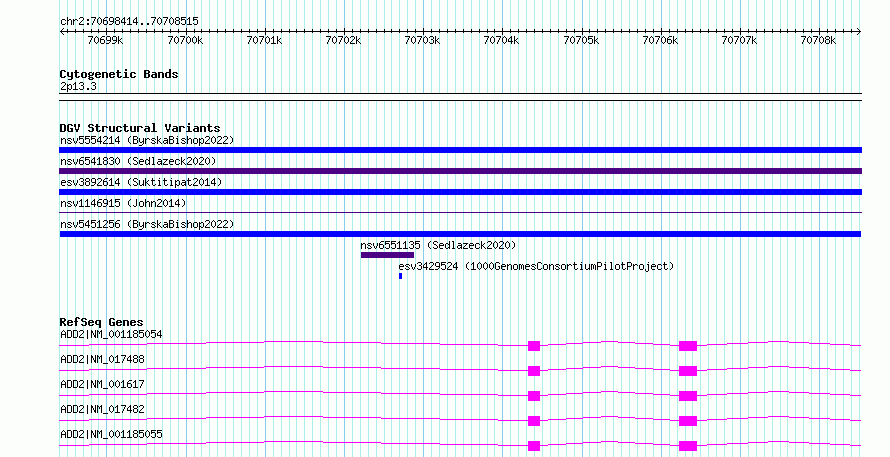Click the 70705k ruler tick label

click(x=581, y=40)
